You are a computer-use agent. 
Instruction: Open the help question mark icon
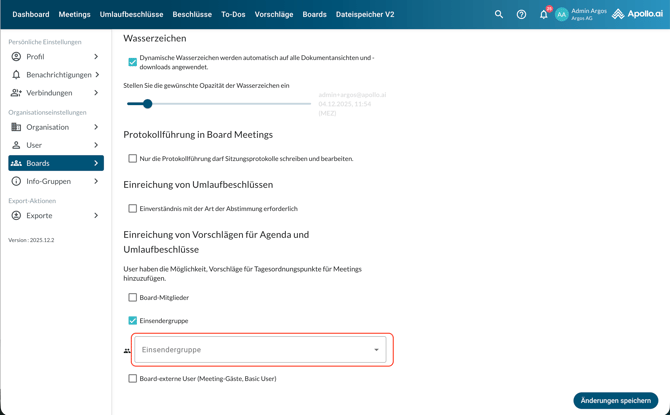click(x=521, y=15)
